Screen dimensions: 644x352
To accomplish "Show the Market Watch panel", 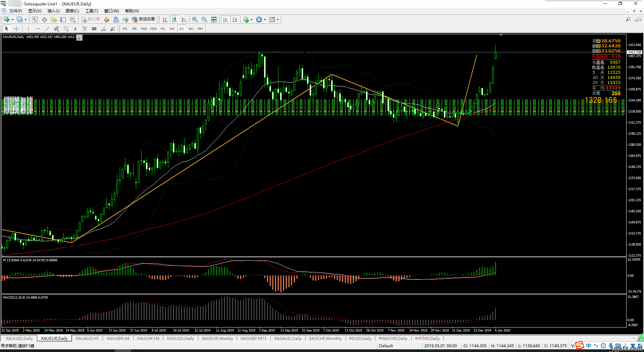I will (x=35, y=19).
